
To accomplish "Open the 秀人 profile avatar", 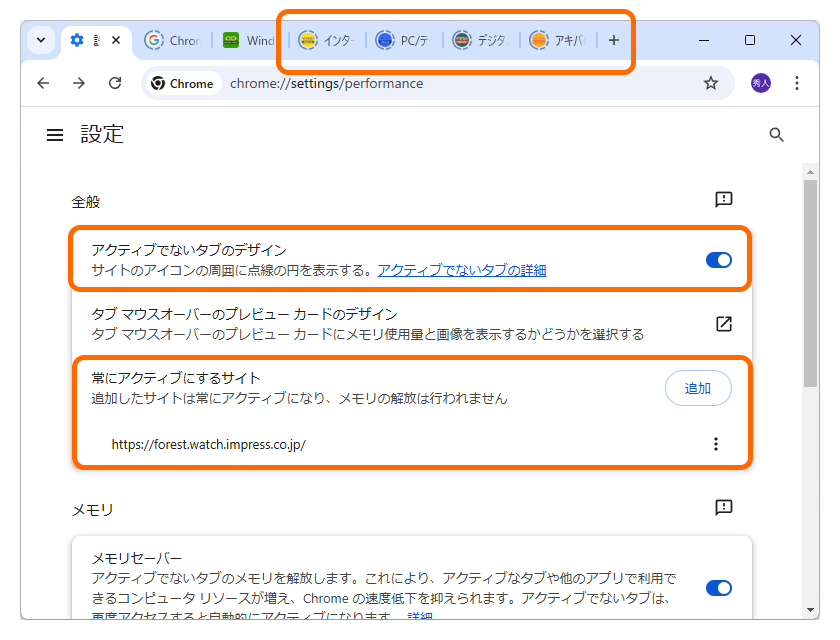I will 761,83.
